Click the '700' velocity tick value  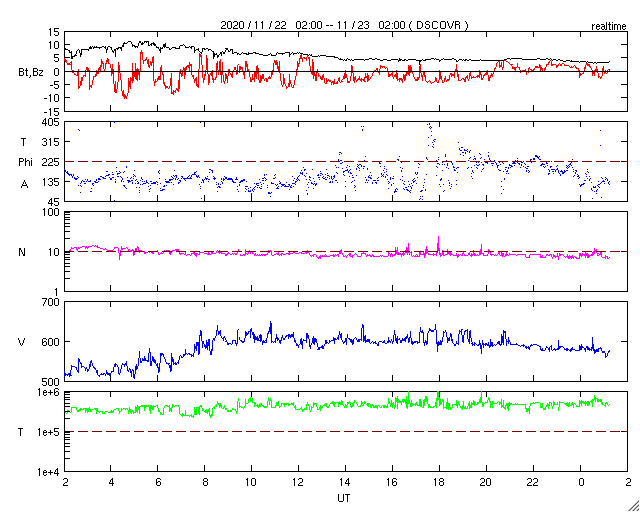pyautogui.click(x=51, y=302)
